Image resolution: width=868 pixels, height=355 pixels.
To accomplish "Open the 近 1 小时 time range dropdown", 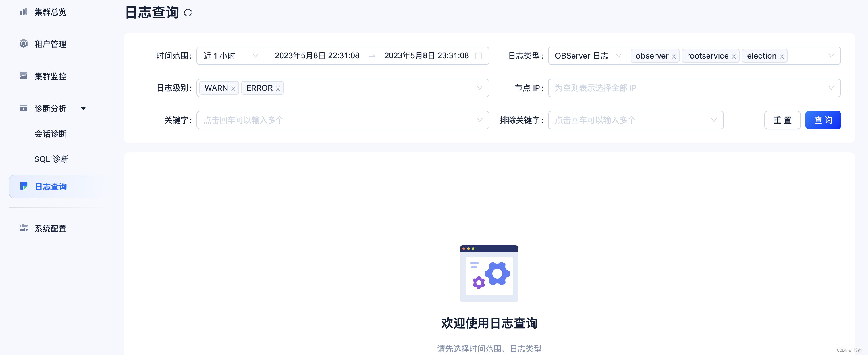I will [230, 55].
